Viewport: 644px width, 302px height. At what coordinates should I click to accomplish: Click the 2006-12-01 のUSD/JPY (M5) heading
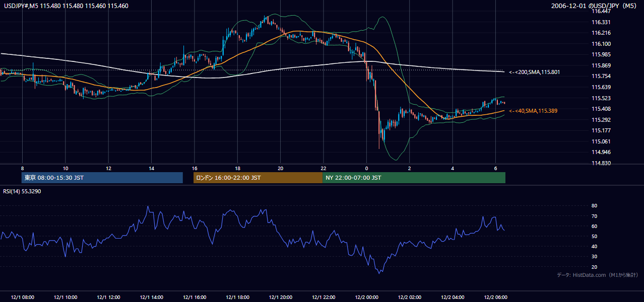[595, 6]
